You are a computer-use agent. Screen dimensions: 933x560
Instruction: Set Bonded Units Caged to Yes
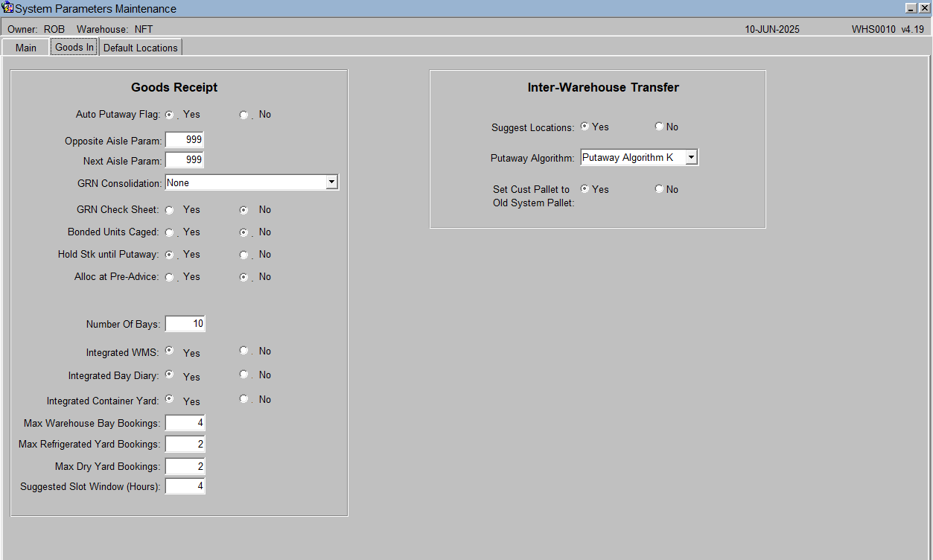click(169, 233)
